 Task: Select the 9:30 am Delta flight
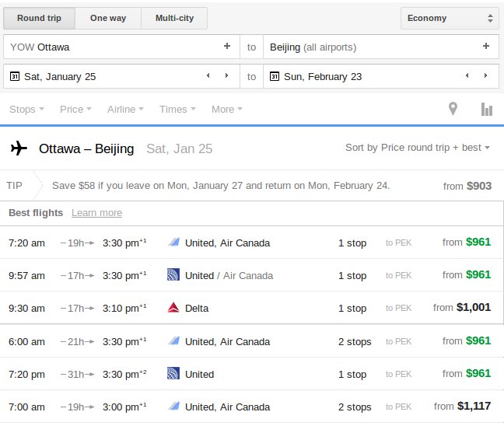[x=249, y=308]
